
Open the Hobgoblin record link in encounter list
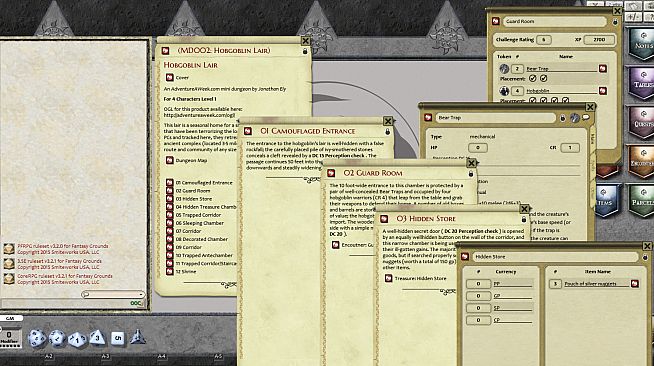603,90
